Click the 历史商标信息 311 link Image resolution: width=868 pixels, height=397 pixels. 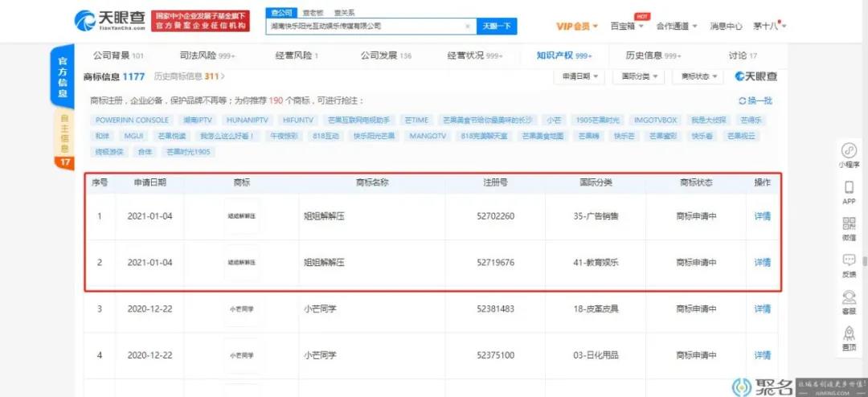coord(186,76)
